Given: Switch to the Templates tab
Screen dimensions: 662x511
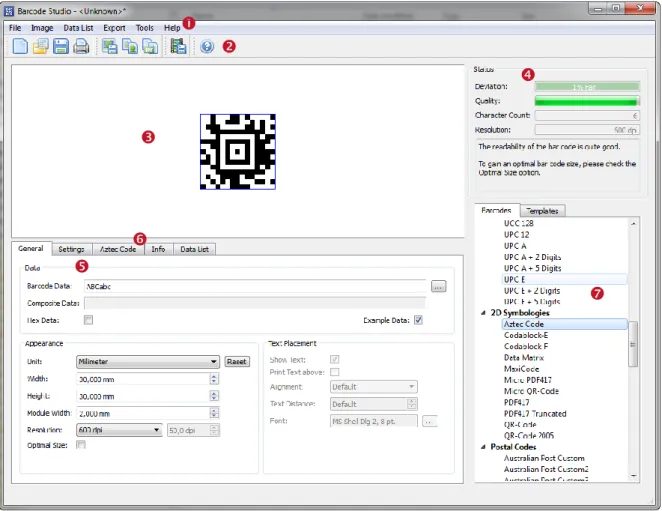Looking at the screenshot, I should 543,211.
